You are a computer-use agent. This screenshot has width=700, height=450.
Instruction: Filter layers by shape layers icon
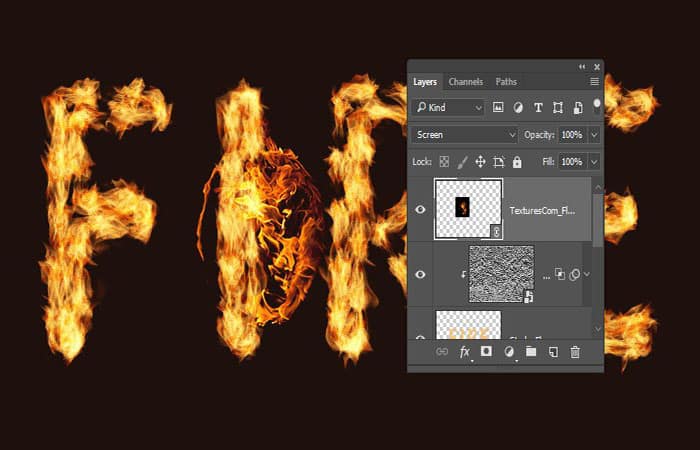[x=558, y=107]
